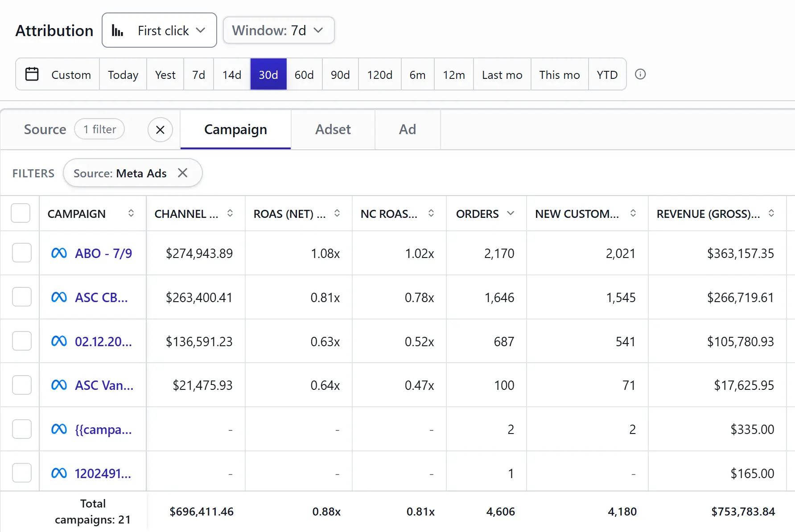Image resolution: width=795 pixels, height=532 pixels.
Task: Click the Meta logo in the ABO - 7/9 row
Action: pyautogui.click(x=59, y=253)
